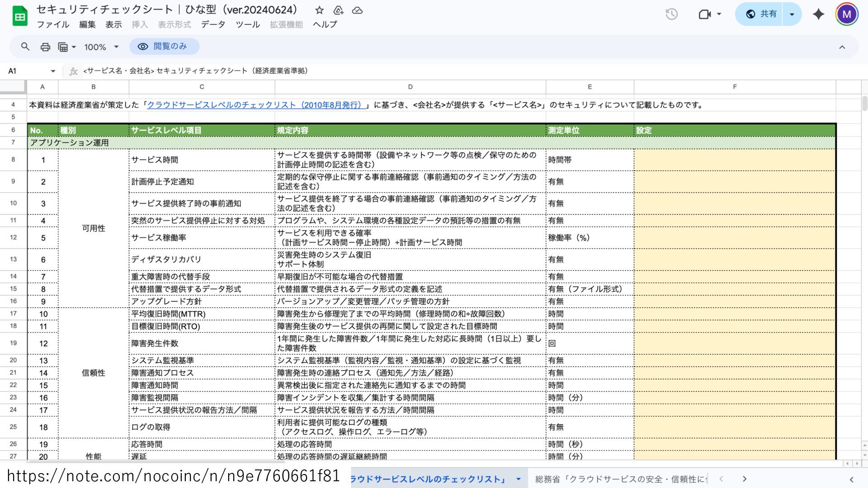Check the cloud save status icon

pos(357,10)
